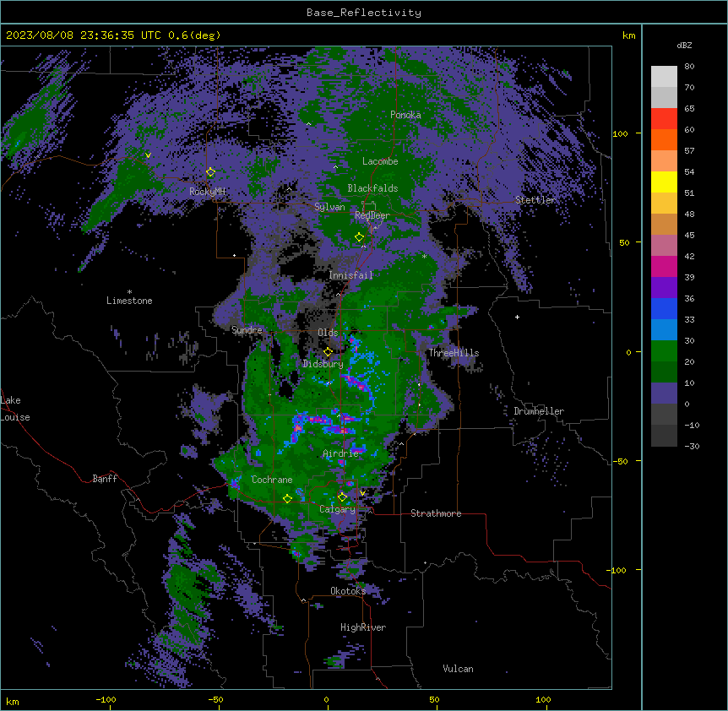Click the Didsbury city label
Screen dimensions: 728x711
point(323,364)
